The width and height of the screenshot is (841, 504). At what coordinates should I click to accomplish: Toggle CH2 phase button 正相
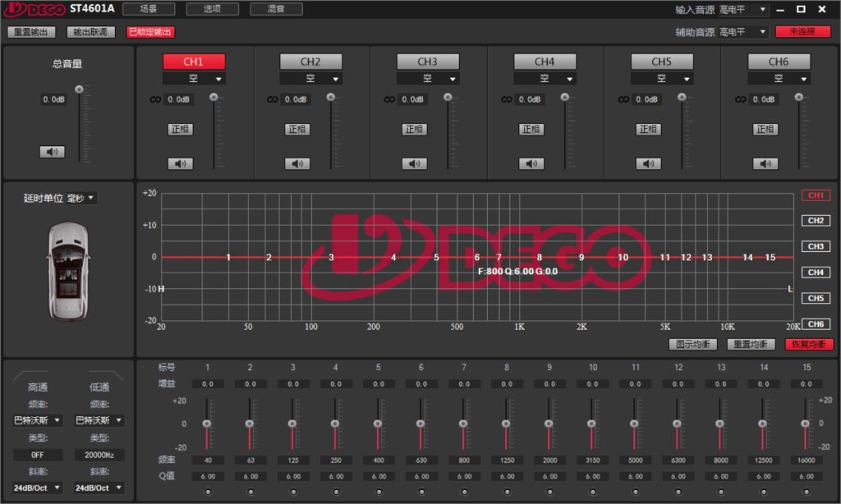coord(297,129)
